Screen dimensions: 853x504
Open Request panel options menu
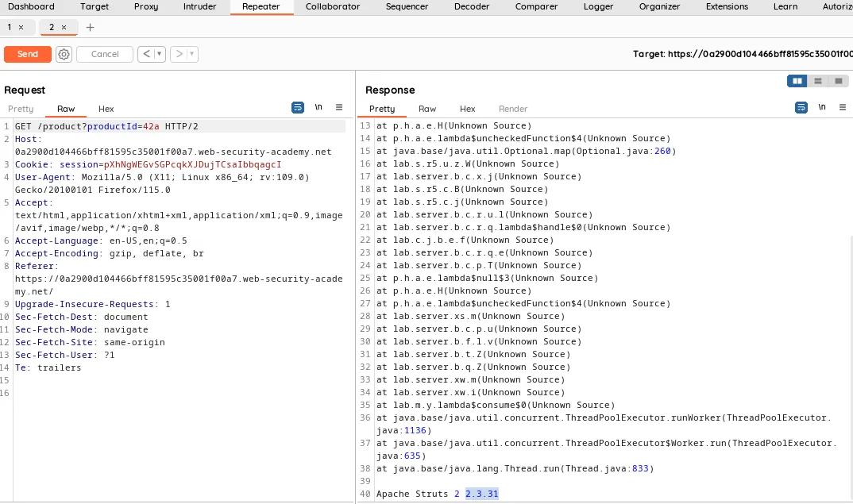tap(339, 108)
